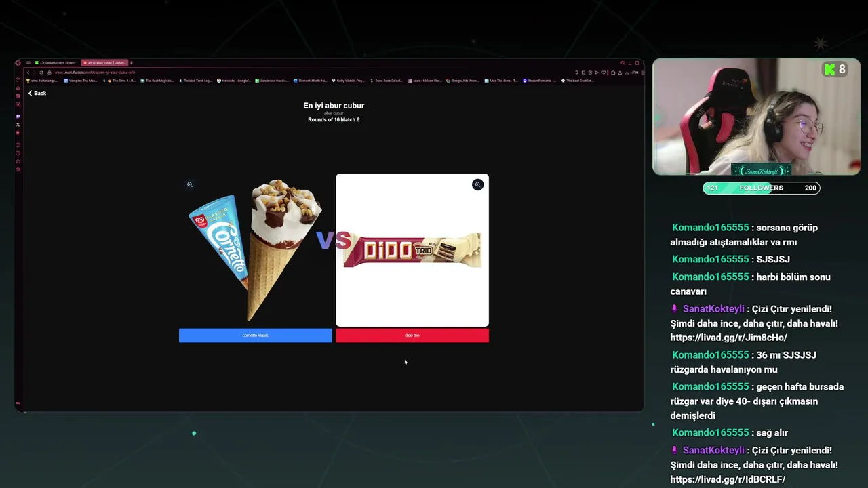Open a new browser tab with plus icon
The height and width of the screenshot is (488, 868).
132,63
